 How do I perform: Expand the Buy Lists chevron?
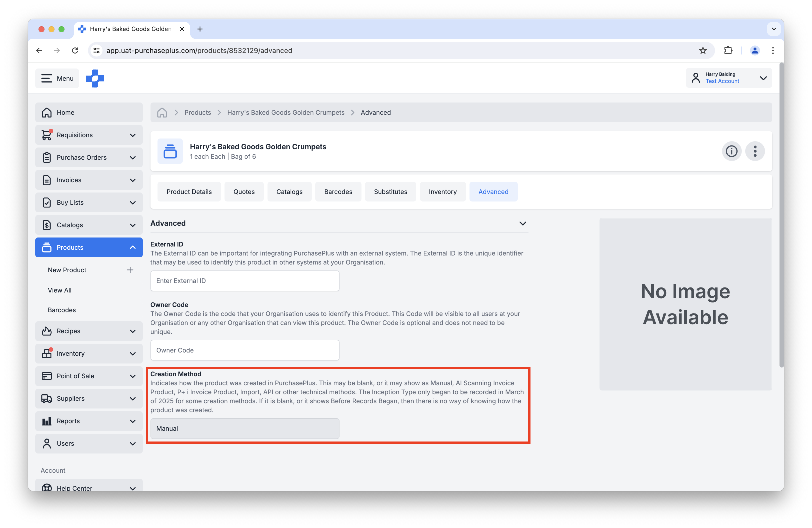pyautogui.click(x=133, y=202)
